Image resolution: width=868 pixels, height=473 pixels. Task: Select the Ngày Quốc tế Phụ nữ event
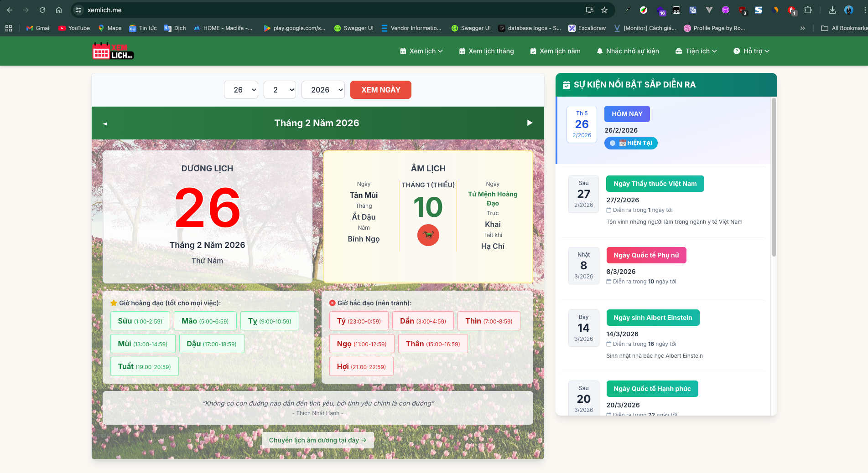tap(646, 255)
